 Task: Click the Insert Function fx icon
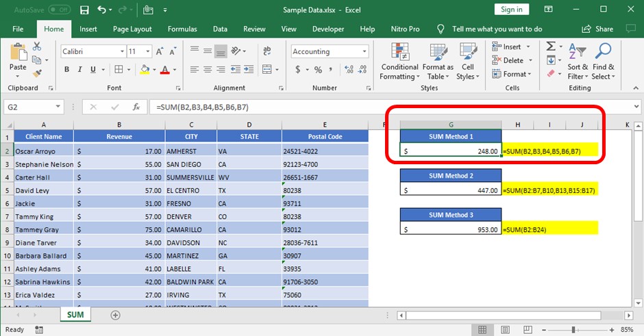pos(136,107)
